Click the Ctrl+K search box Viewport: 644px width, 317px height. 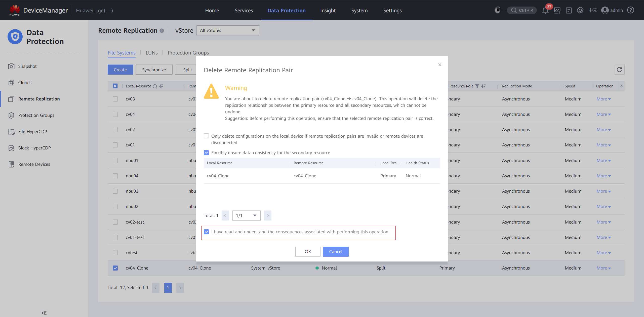coord(522,10)
